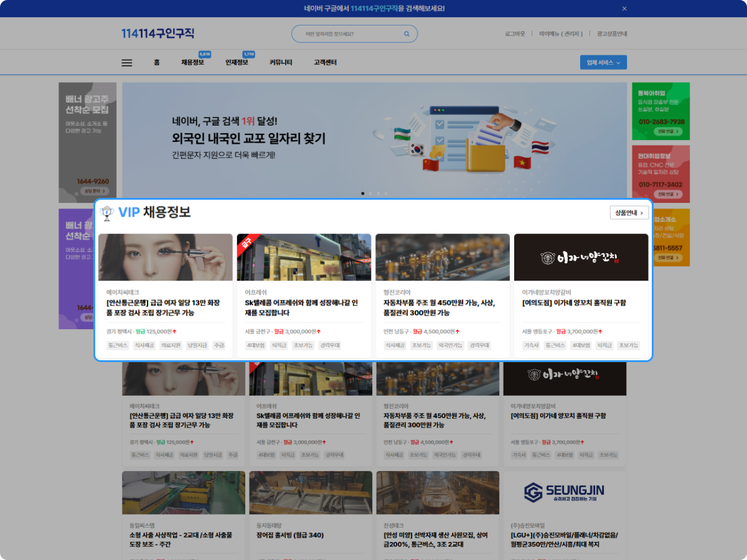
Task: Open the [LGU+] (주)승진모바일 job title
Action: point(565,539)
